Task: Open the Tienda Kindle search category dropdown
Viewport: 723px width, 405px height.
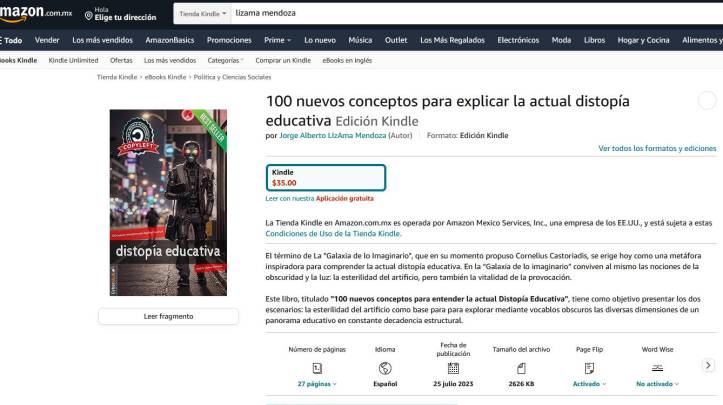Action: point(203,14)
